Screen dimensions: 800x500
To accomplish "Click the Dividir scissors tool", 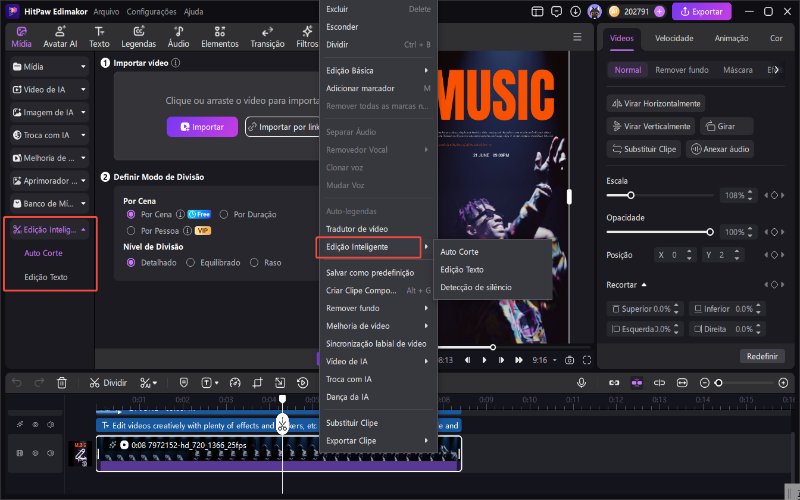I will 108,383.
